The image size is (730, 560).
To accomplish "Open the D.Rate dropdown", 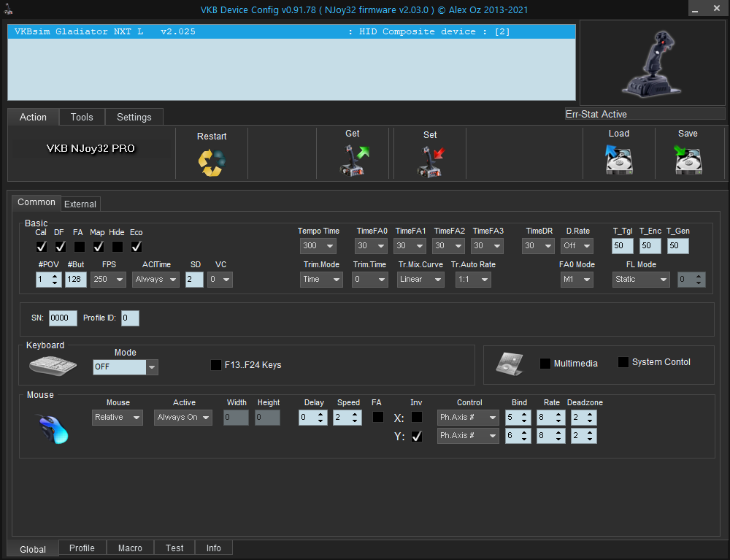I will (x=577, y=246).
